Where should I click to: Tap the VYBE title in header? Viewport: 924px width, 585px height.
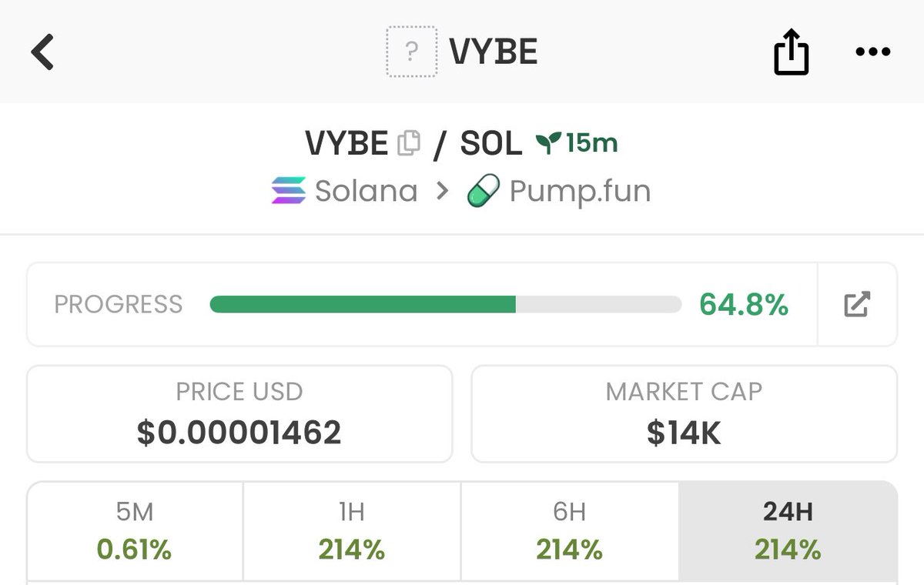click(x=494, y=52)
